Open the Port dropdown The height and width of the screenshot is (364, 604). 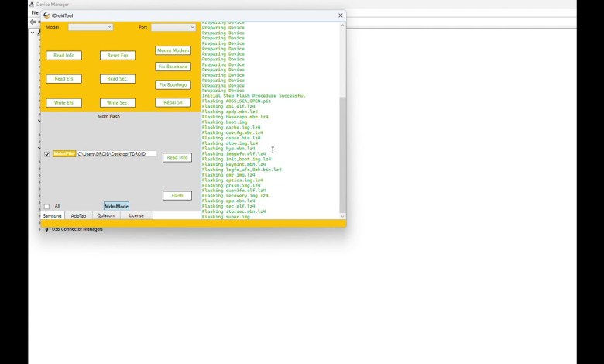point(173,27)
